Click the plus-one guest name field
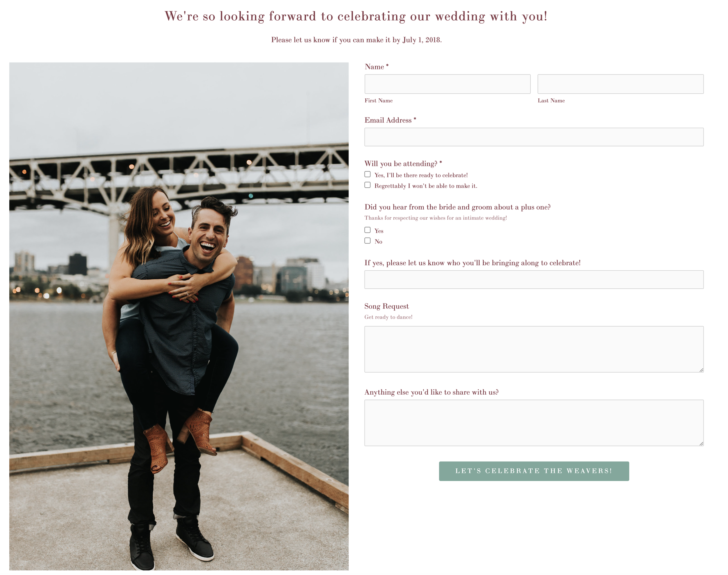This screenshot has width=728, height=575. pos(534,279)
